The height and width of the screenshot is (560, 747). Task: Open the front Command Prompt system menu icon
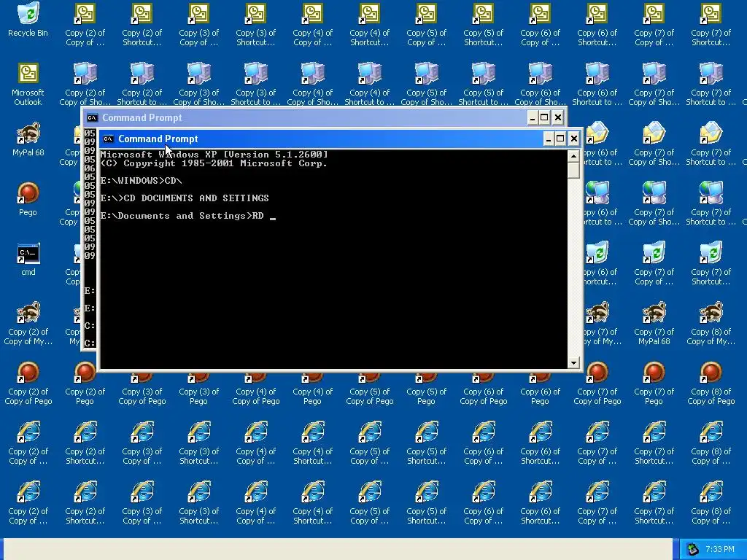coord(108,139)
